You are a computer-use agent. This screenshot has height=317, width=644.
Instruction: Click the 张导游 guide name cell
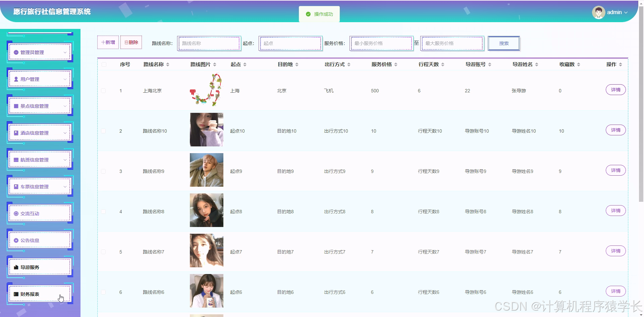(x=519, y=91)
